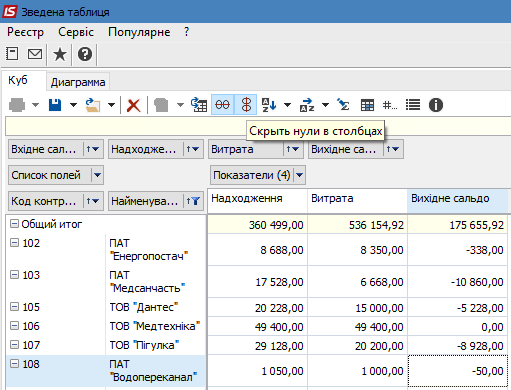Toggle the hide zeros in rows button
Image resolution: width=511 pixels, height=390 pixels.
pos(223,105)
